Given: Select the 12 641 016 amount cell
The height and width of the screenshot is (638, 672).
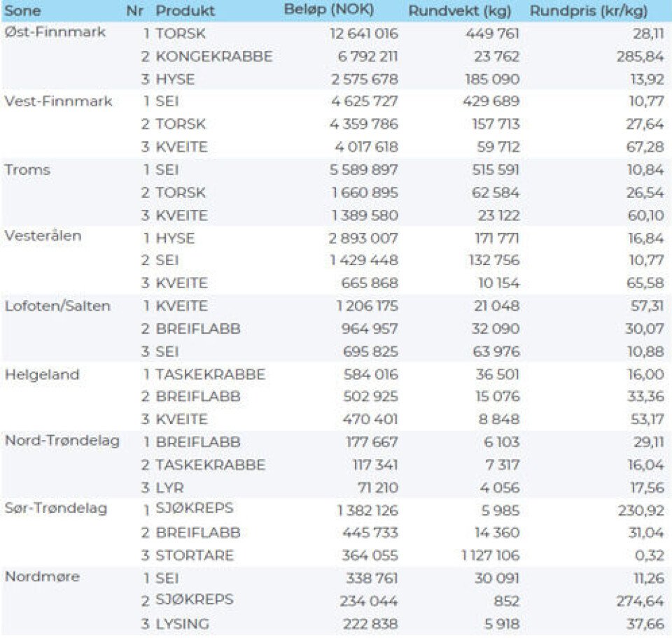Looking at the screenshot, I should pos(364,34).
